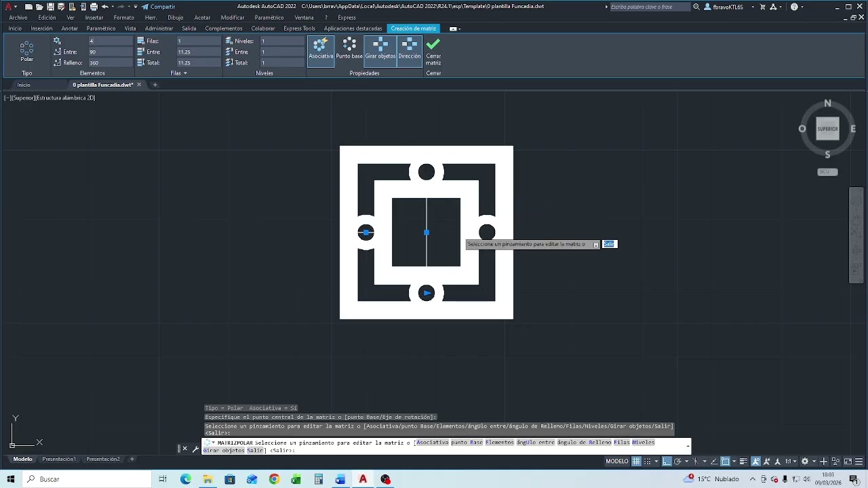Open the Acotar menu
Viewport: 868px width, 488px height.
click(x=202, y=18)
